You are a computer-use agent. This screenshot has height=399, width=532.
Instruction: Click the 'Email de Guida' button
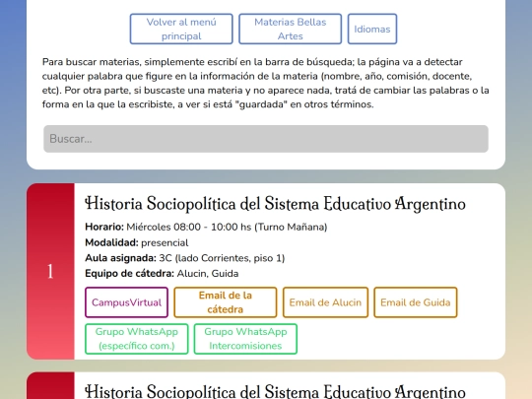click(416, 302)
